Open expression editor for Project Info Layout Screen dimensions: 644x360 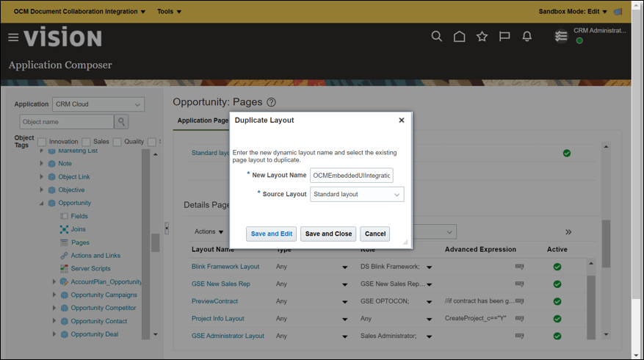519,319
